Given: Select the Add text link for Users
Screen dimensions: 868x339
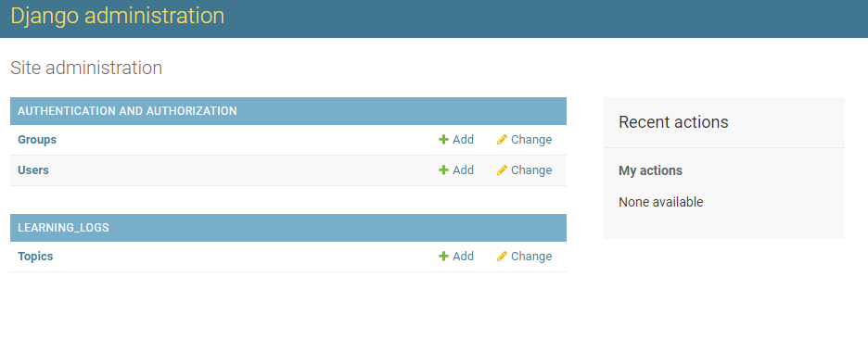Looking at the screenshot, I should tap(464, 170).
